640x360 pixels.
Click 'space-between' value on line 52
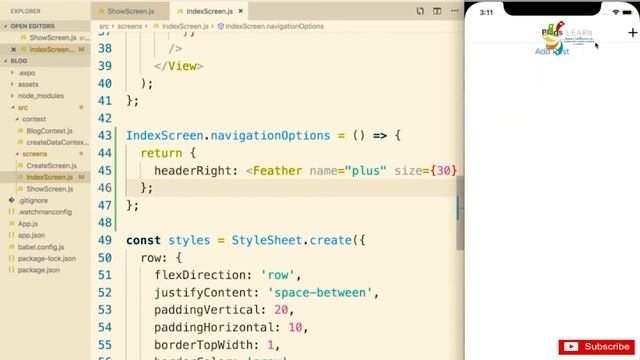[x=320, y=293]
